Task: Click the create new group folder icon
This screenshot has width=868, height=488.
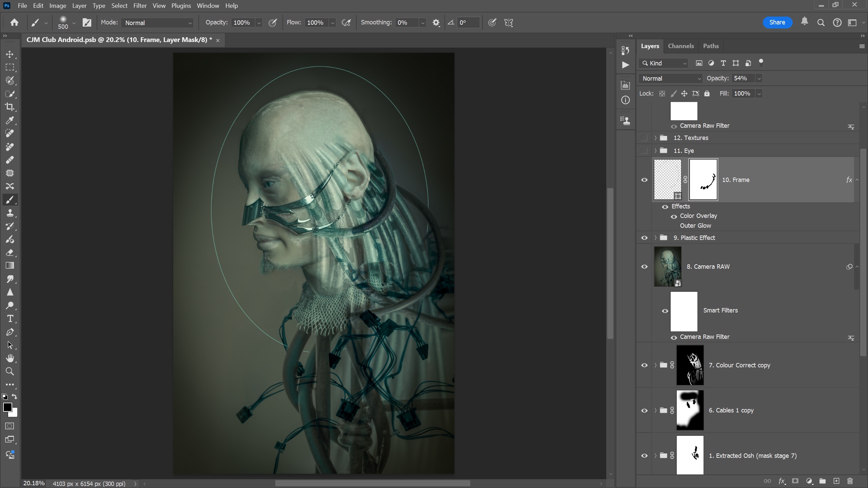Action: tap(822, 481)
